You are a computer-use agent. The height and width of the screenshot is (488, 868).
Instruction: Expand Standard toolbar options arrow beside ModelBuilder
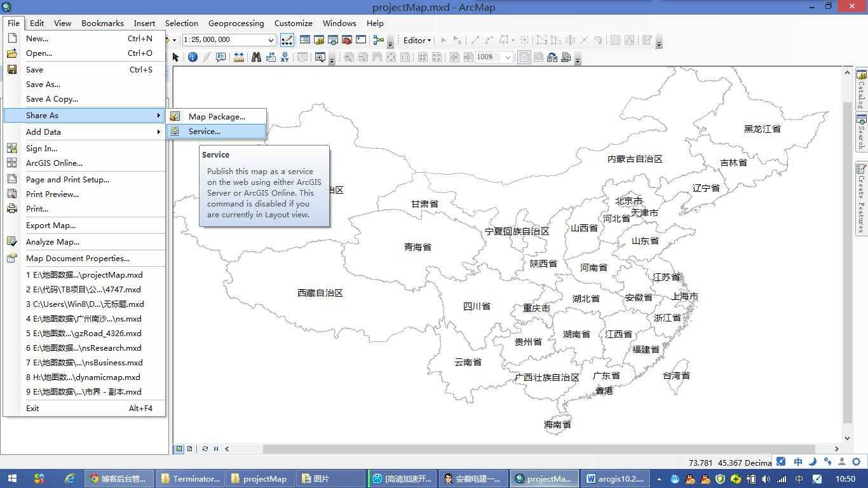coord(390,44)
